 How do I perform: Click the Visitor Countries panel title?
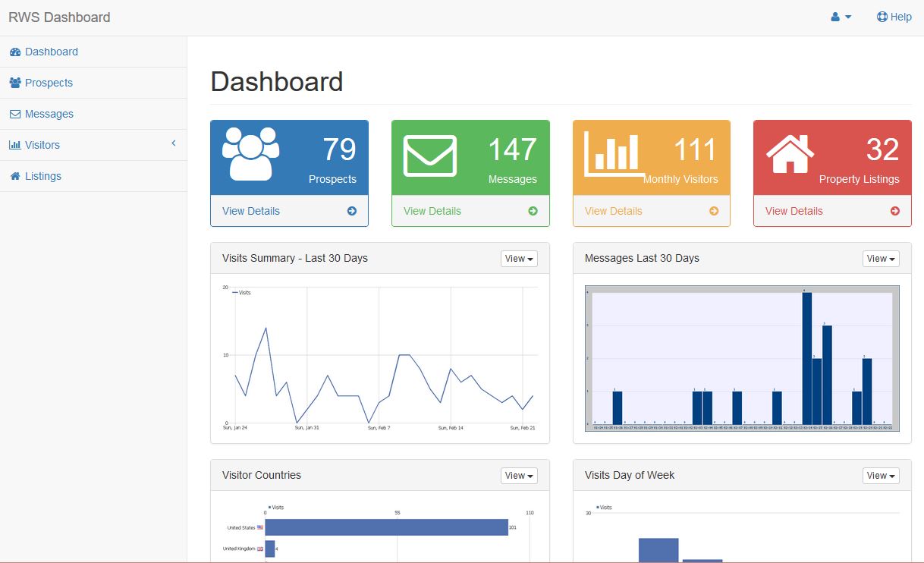(x=262, y=475)
